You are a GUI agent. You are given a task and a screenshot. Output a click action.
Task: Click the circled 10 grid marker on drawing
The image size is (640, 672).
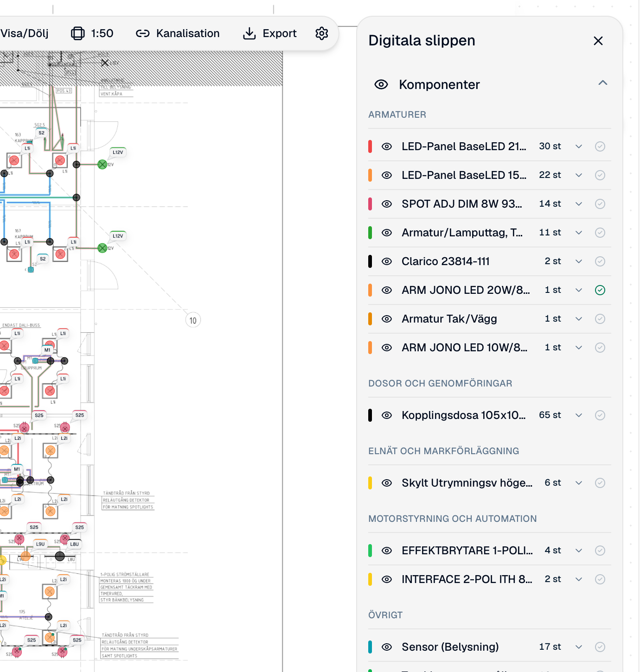click(193, 320)
